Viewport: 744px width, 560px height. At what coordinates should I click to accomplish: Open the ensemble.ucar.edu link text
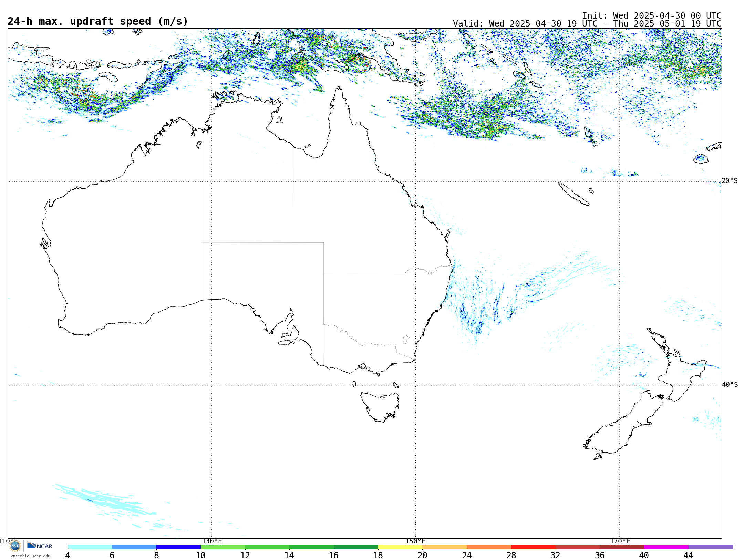(x=31, y=556)
